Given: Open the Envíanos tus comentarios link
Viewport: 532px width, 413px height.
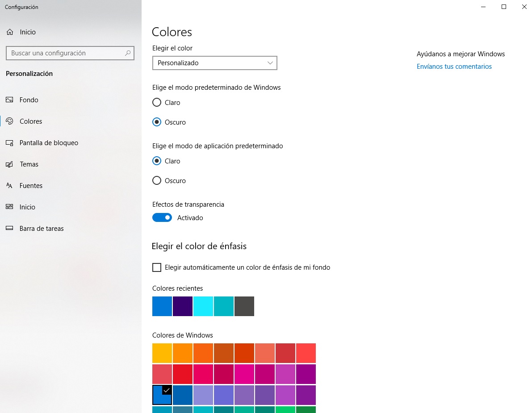Looking at the screenshot, I should pyautogui.click(x=454, y=67).
